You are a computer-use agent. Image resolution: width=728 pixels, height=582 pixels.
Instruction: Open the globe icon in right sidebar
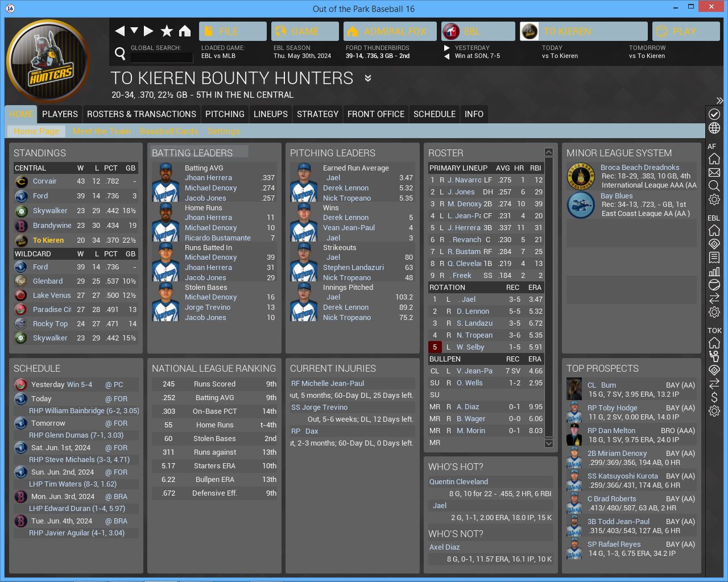click(714, 128)
